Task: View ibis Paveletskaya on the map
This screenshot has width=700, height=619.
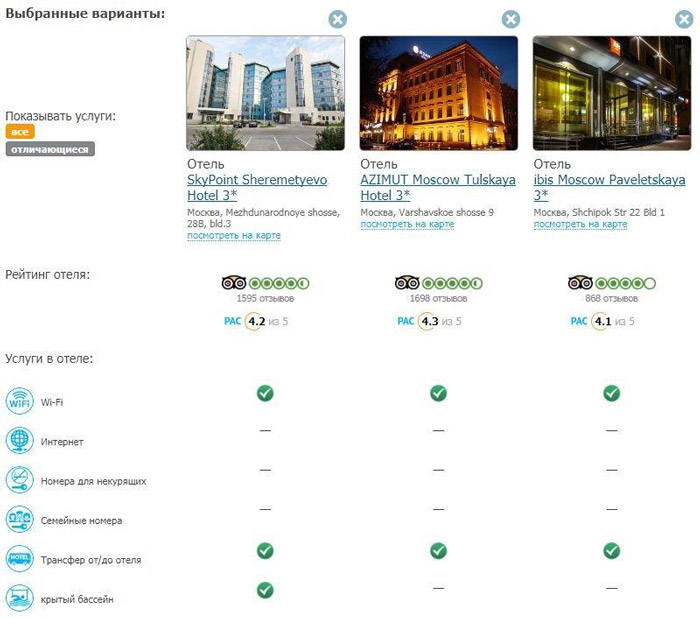Action: pos(580,224)
